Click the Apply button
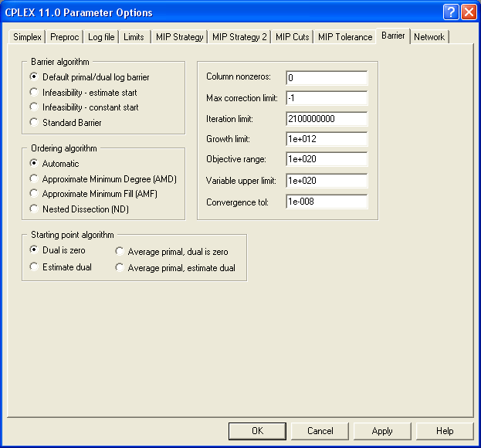 (x=382, y=431)
